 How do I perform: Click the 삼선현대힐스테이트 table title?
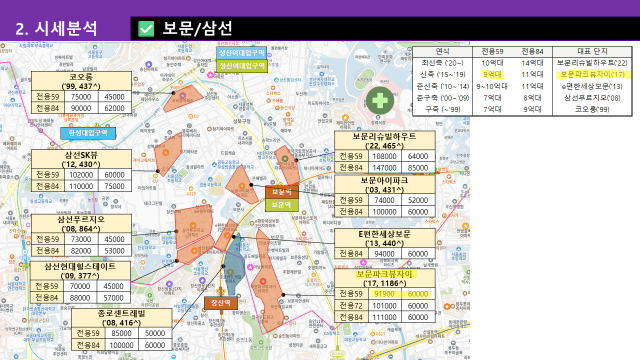pyautogui.click(x=80, y=271)
